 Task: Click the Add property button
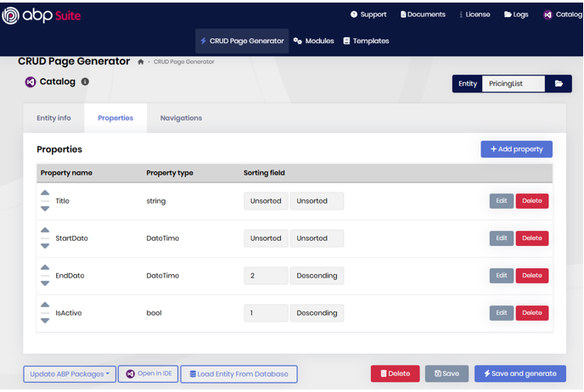(517, 149)
